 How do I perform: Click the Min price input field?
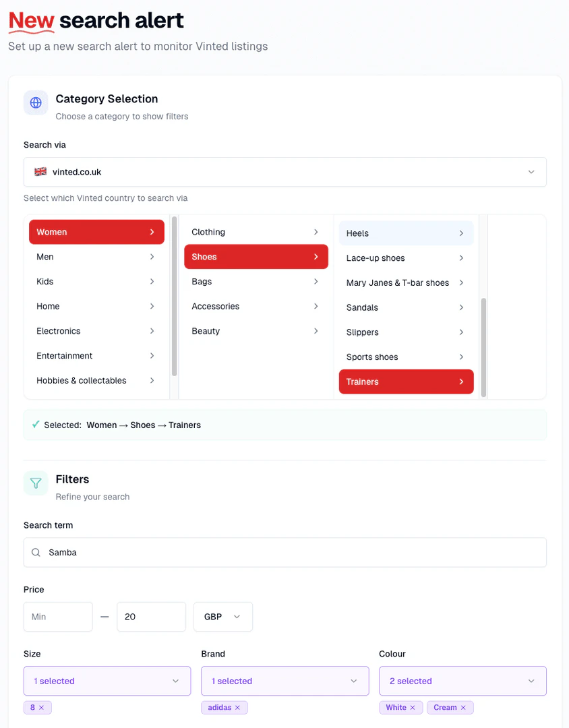pyautogui.click(x=58, y=617)
